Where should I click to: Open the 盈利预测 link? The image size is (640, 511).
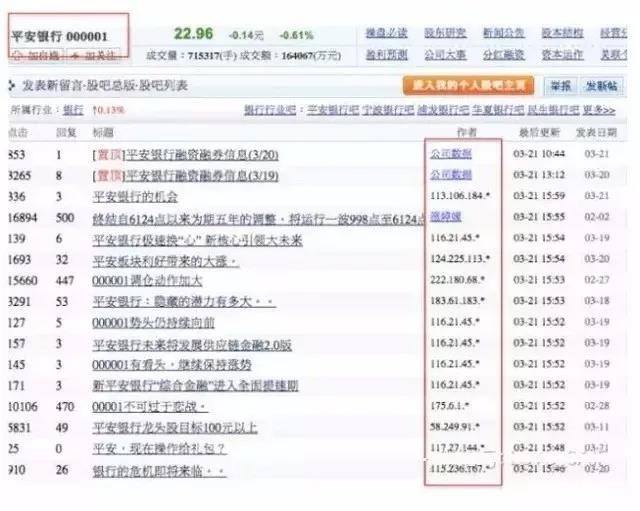[386, 55]
